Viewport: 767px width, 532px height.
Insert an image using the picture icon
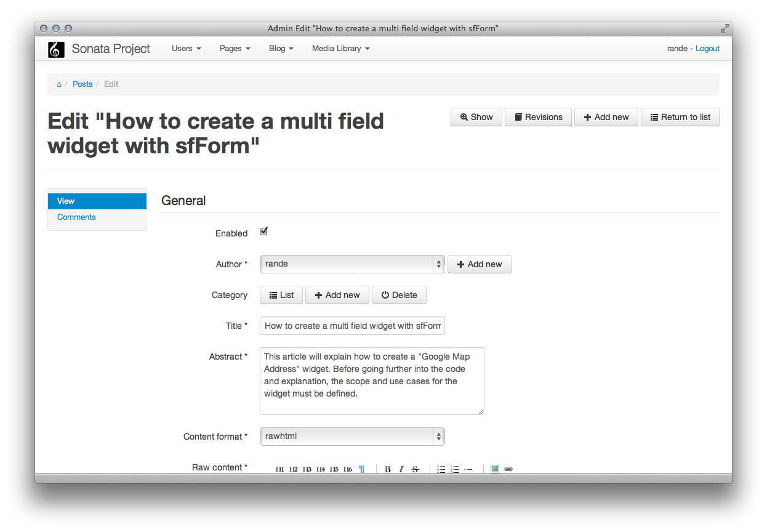click(x=494, y=469)
